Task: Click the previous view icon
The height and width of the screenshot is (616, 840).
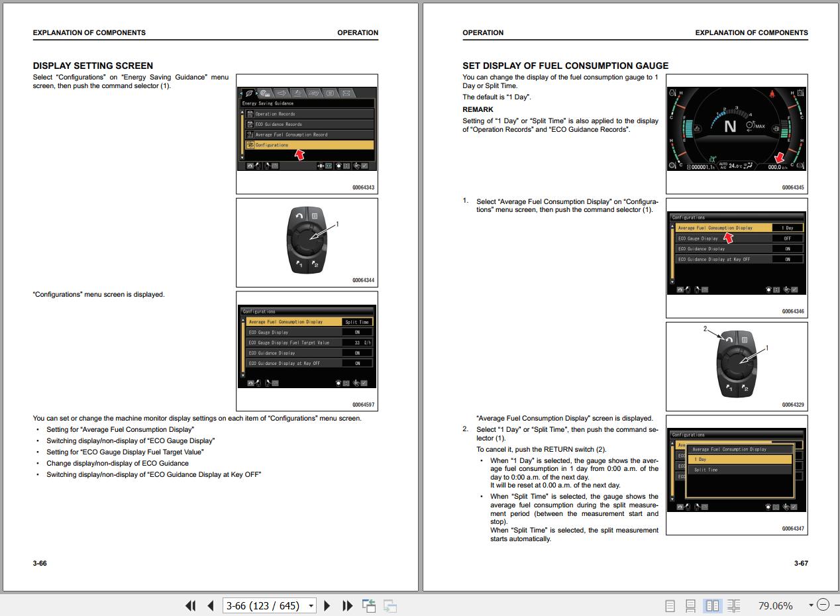Action: (369, 605)
